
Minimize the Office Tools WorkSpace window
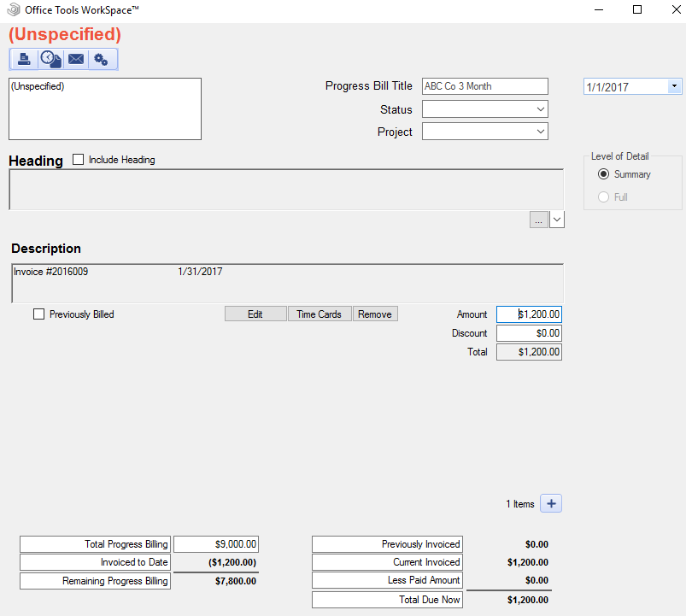599,9
